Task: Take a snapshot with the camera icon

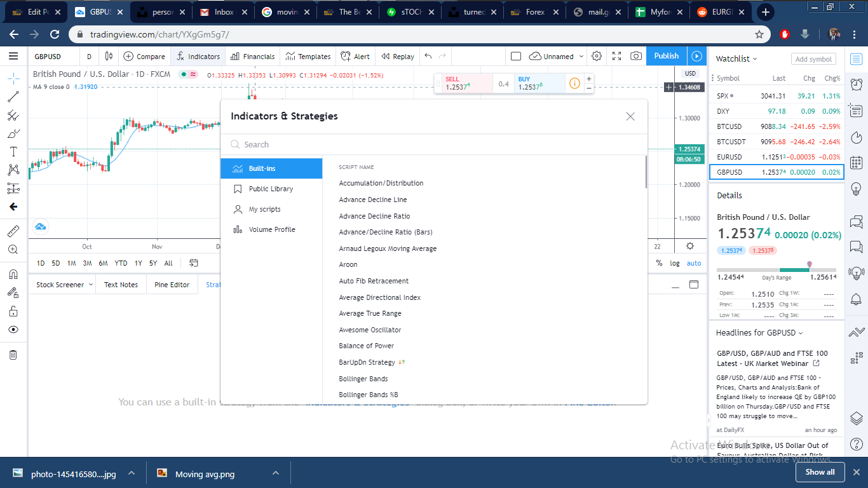Action: coord(635,56)
